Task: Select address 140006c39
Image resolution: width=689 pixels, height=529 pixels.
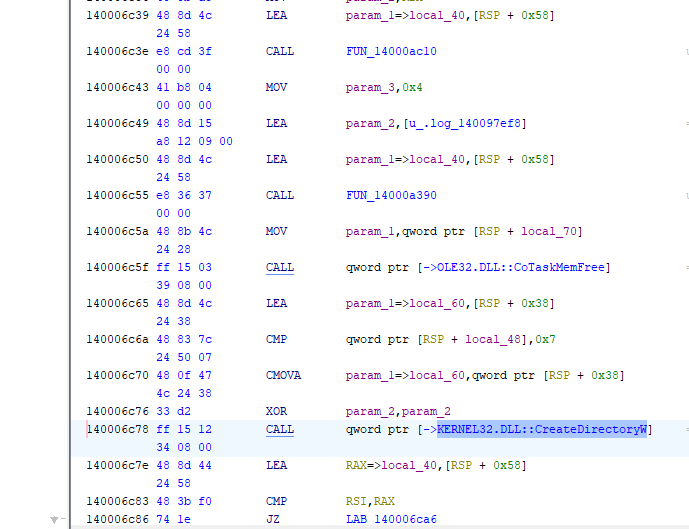Action: [117, 15]
